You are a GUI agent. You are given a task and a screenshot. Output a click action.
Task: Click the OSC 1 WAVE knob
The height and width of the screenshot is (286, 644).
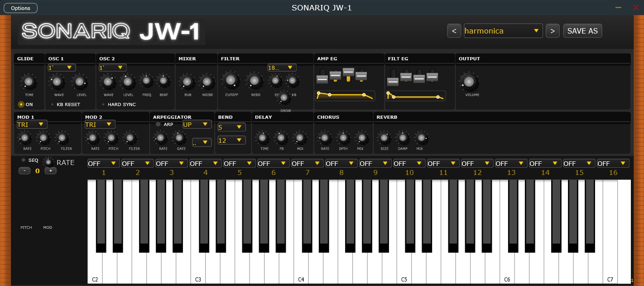click(x=57, y=82)
